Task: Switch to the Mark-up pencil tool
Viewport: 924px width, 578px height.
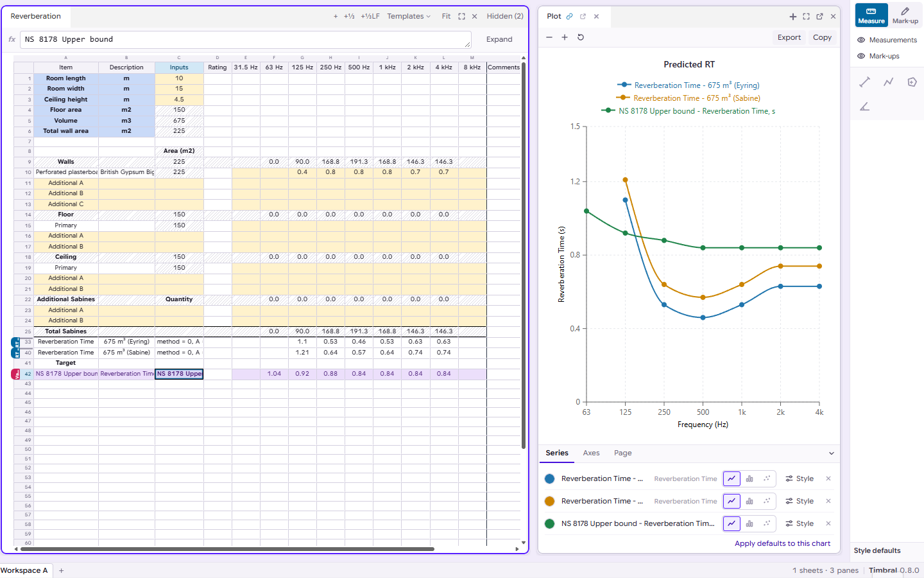Action: pyautogui.click(x=905, y=15)
